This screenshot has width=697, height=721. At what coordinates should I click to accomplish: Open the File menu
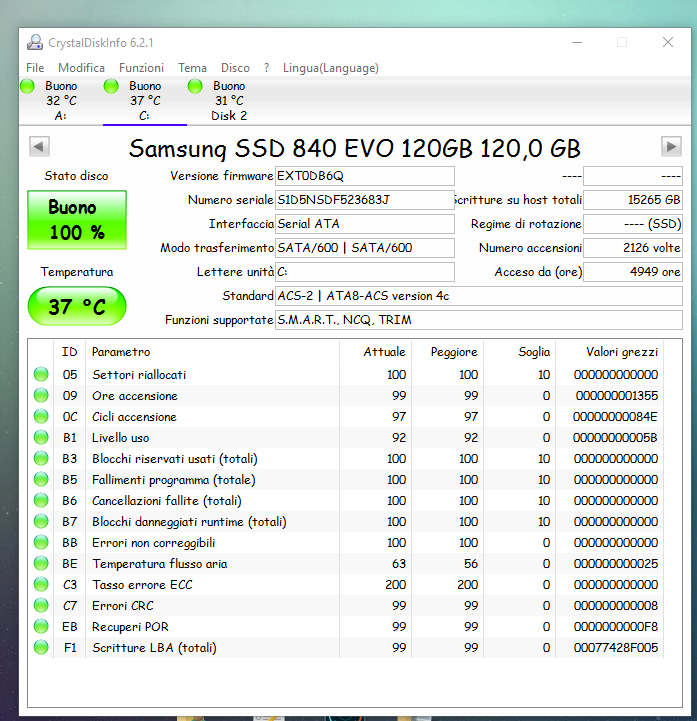pyautogui.click(x=35, y=68)
